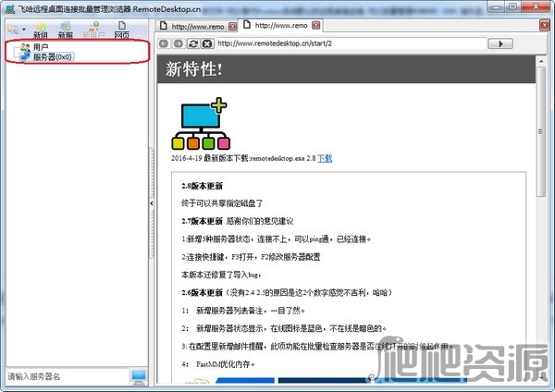Click the 新特性! page heading
This screenshot has height=392, width=555.
[194, 68]
